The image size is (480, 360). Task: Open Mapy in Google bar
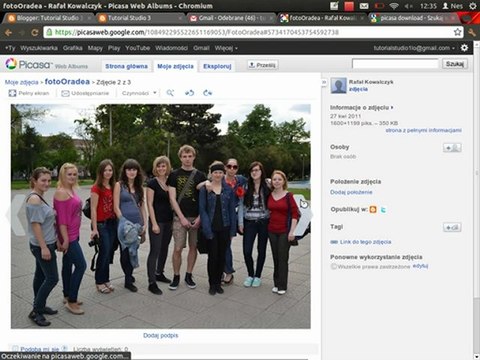coord(95,48)
